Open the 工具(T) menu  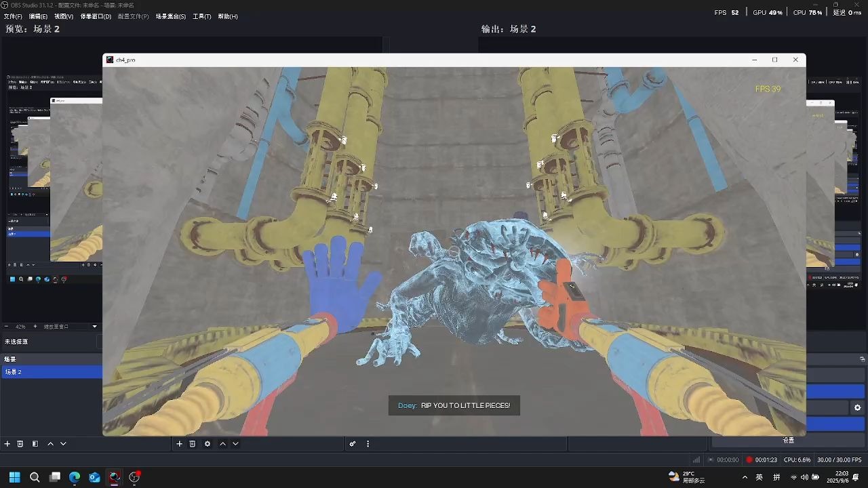[201, 16]
